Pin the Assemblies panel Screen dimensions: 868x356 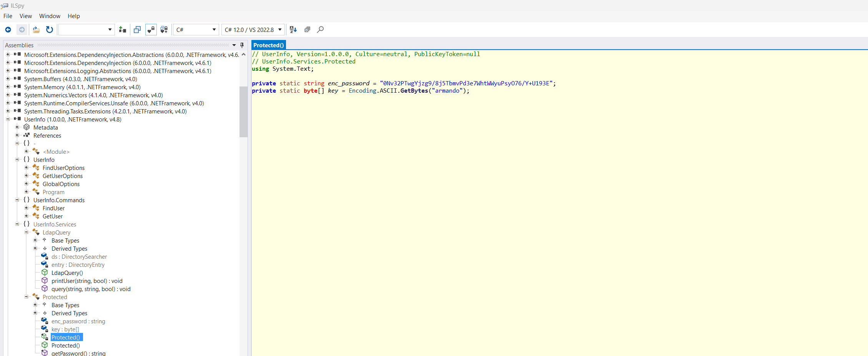point(242,45)
